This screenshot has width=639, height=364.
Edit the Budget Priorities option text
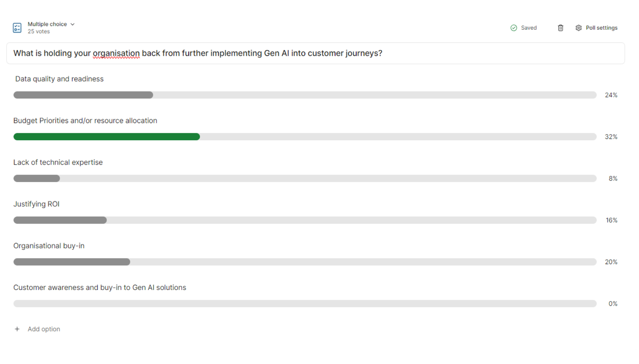[x=85, y=121]
